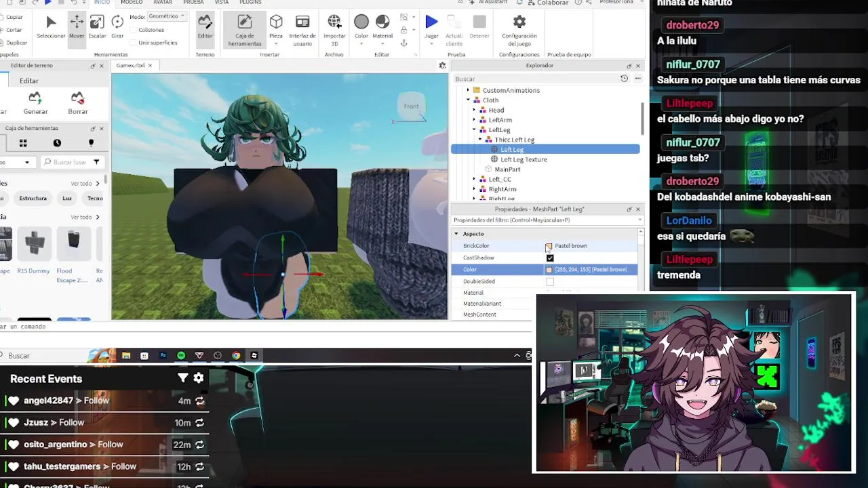Pick the Escalar tool
Viewport: 868px width, 488px height.
click(x=97, y=27)
